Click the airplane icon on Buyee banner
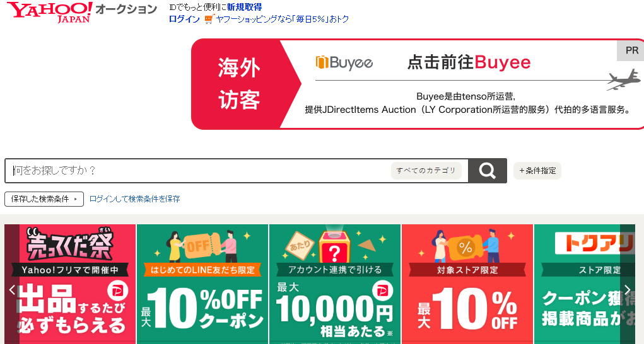This screenshot has height=344, width=644. (623, 79)
